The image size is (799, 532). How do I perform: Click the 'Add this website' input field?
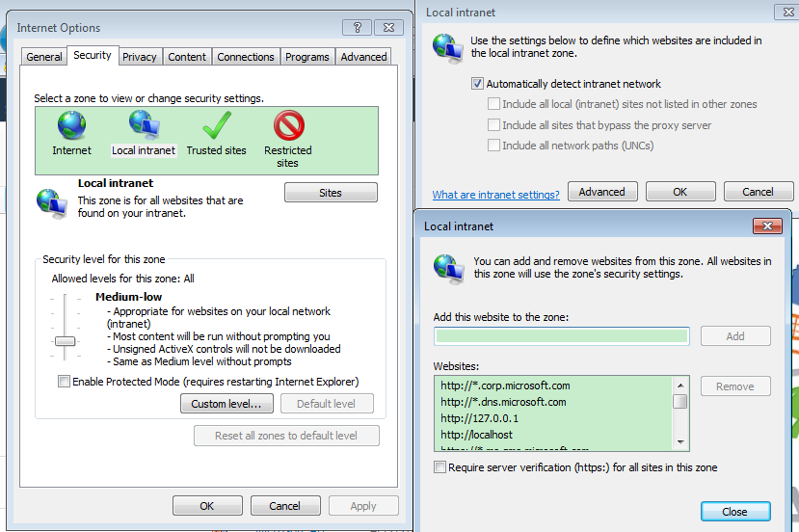562,336
